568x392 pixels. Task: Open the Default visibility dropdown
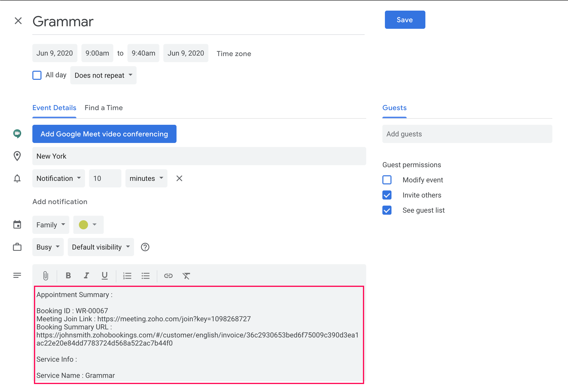(x=101, y=247)
